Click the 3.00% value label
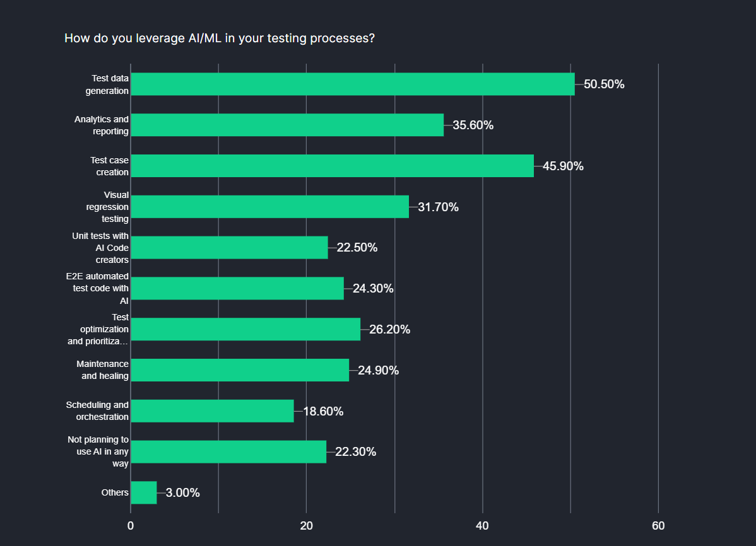The height and width of the screenshot is (546, 756). point(183,492)
